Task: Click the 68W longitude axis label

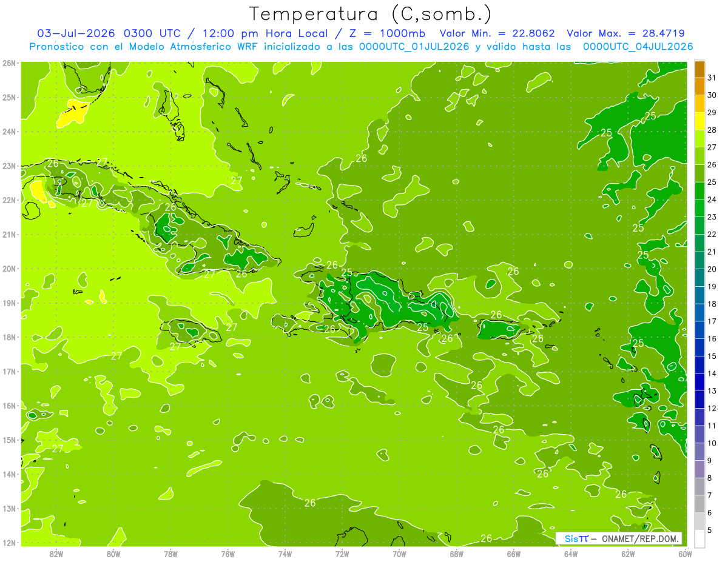Action: pyautogui.click(x=456, y=554)
